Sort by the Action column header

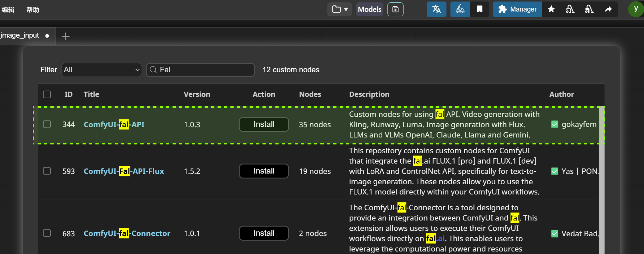pos(264,94)
